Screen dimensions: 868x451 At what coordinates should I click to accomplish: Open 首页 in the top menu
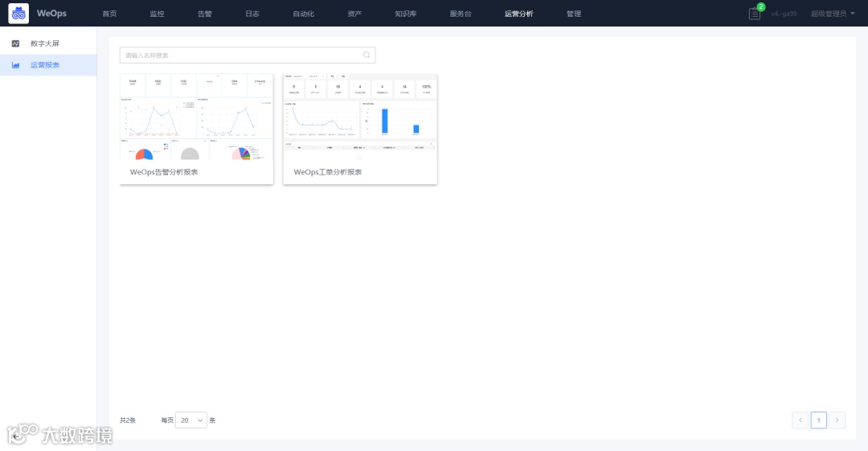click(x=109, y=14)
